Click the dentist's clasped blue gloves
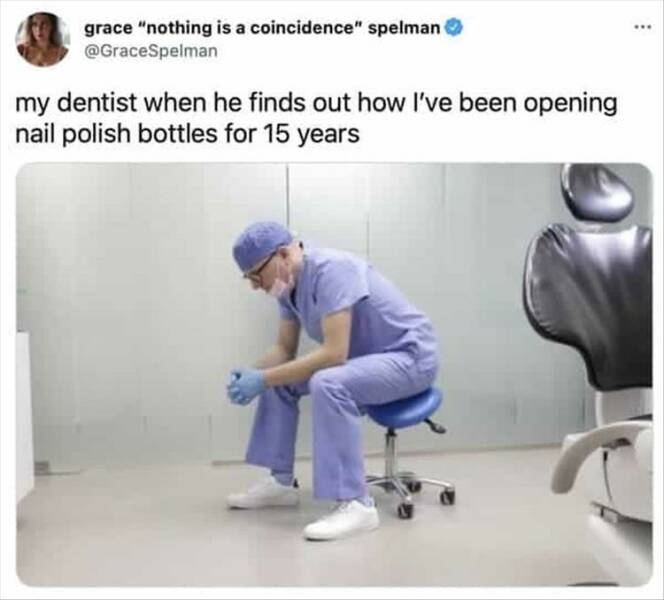The image size is (664, 600). pyautogui.click(x=245, y=386)
